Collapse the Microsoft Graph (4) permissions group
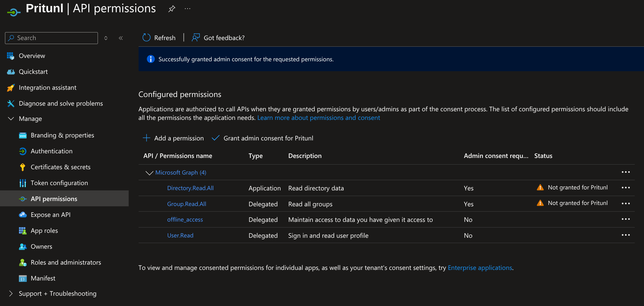The height and width of the screenshot is (306, 644). pyautogui.click(x=149, y=173)
